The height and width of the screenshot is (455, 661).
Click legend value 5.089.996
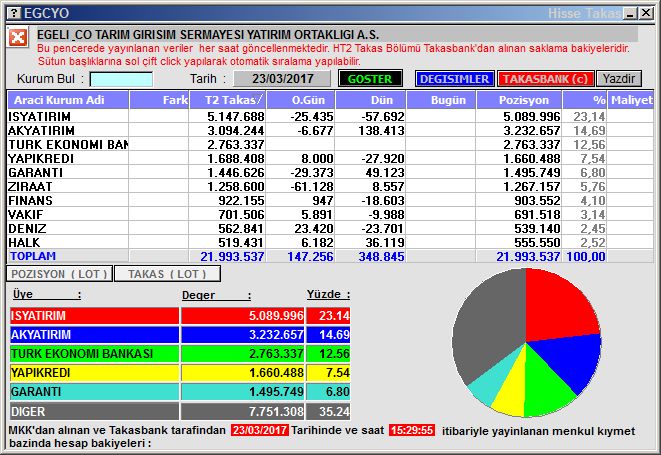click(x=276, y=315)
